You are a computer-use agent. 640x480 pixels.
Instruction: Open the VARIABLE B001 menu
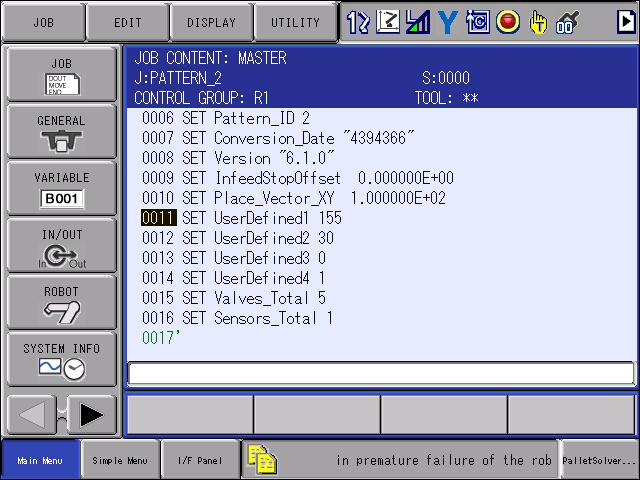coord(62,189)
